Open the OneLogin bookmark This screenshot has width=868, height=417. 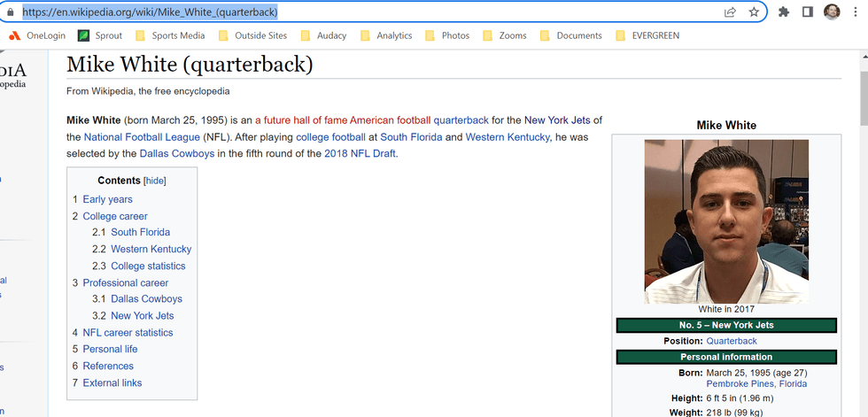38,35
